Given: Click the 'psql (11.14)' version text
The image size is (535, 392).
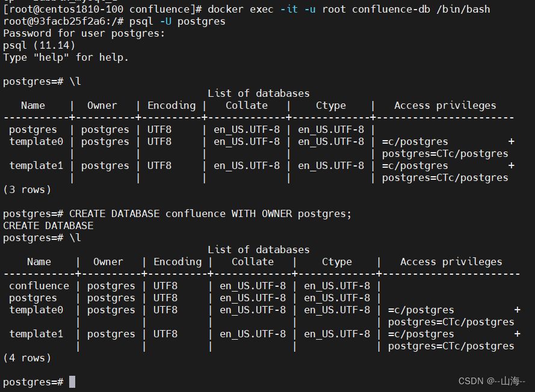Looking at the screenshot, I should tap(39, 45).
